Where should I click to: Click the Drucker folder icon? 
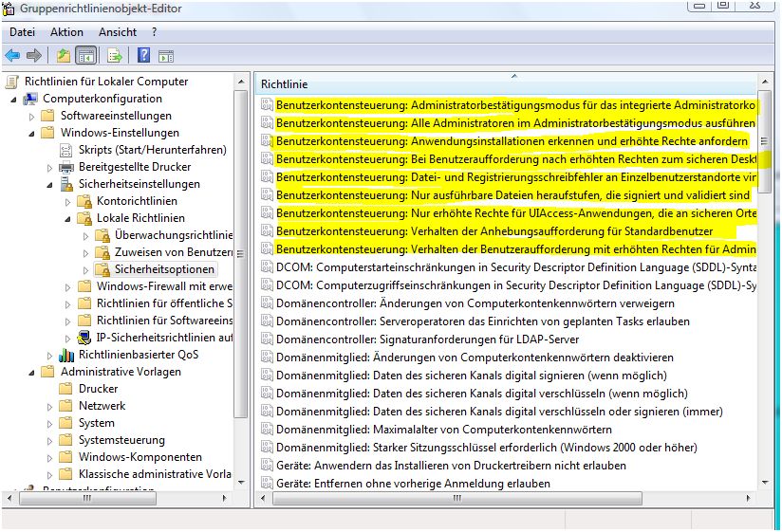(65, 389)
